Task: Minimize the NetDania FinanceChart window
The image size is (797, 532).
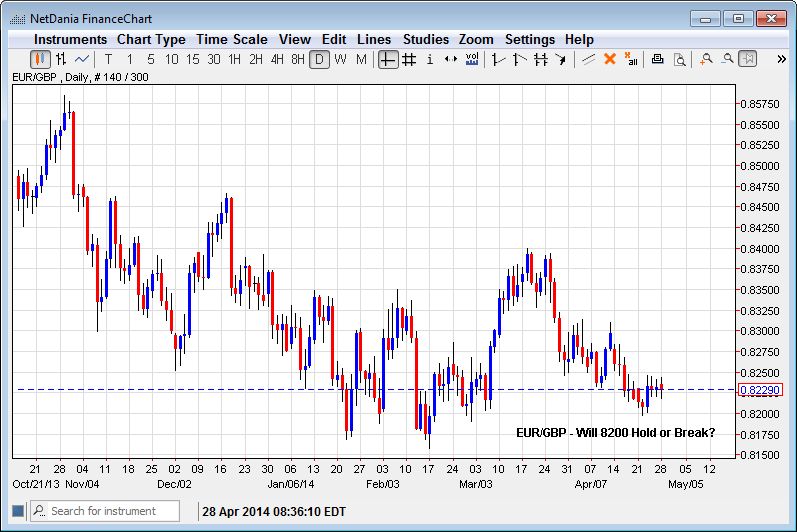Action: point(706,19)
